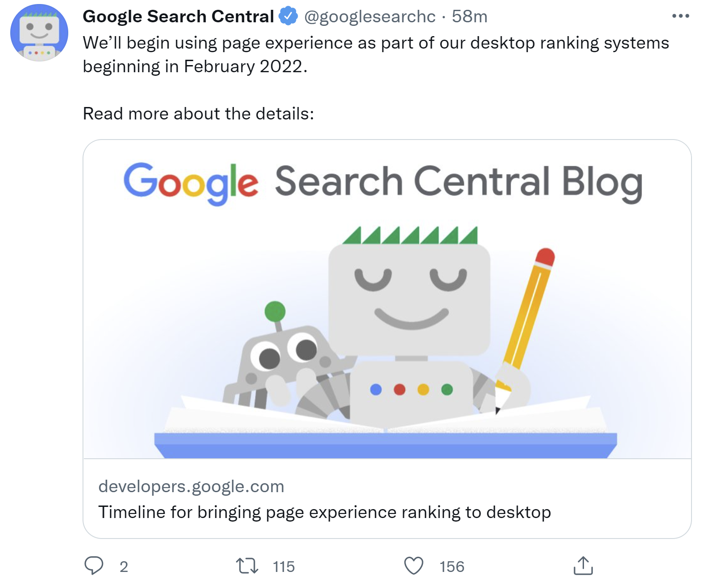Open the tweet via the 58m timestamp

(x=470, y=17)
